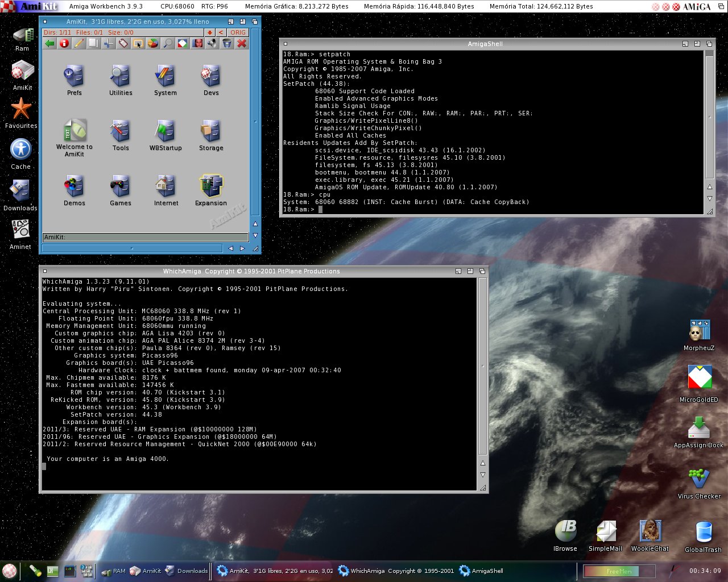Click the face picture icon in AmiKit toolbar
The width and height of the screenshot is (728, 582).
[x=197, y=43]
